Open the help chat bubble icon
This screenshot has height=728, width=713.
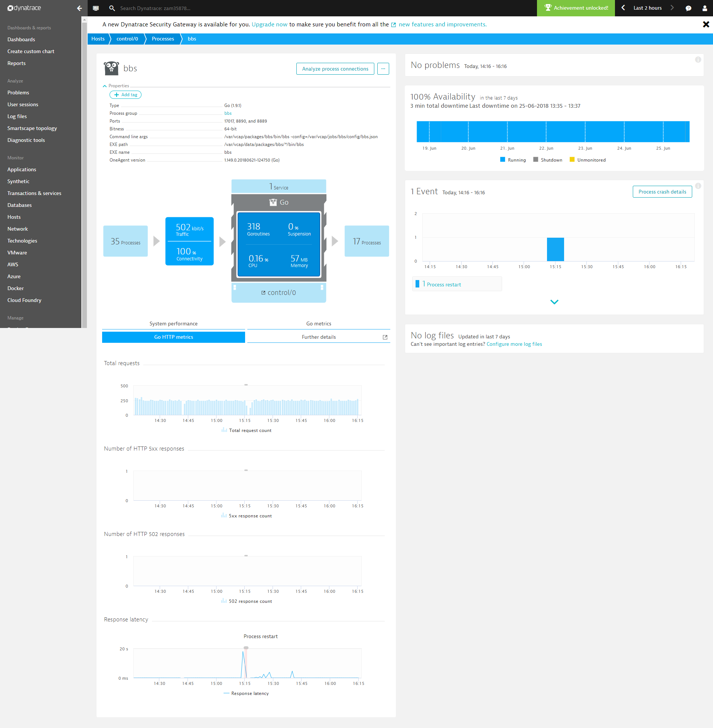(x=688, y=8)
